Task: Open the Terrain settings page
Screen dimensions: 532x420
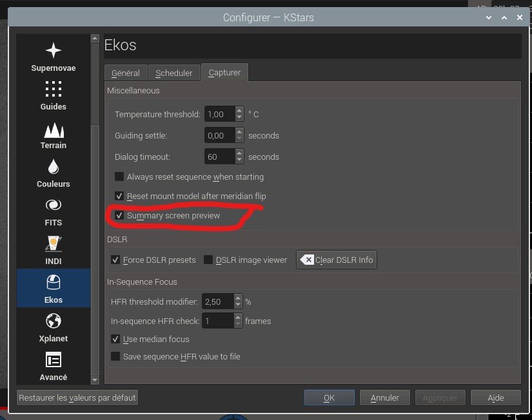Action: (54, 135)
